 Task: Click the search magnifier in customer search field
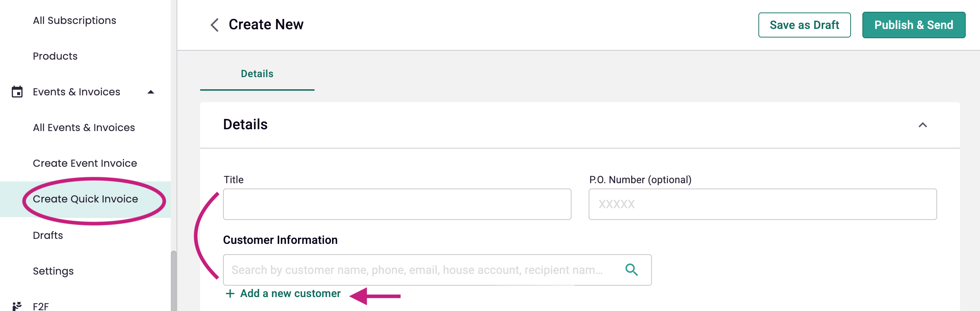coord(632,270)
